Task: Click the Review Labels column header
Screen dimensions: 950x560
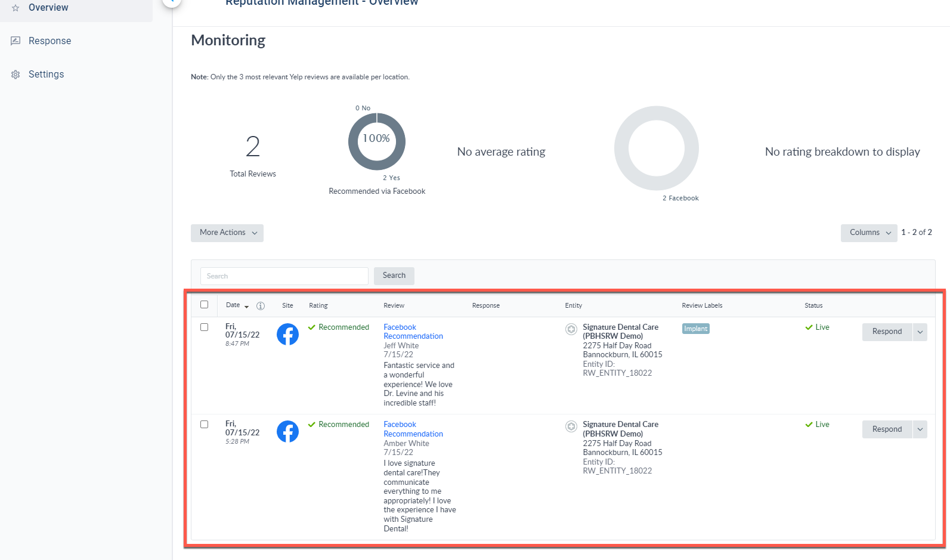Action: [x=702, y=305]
